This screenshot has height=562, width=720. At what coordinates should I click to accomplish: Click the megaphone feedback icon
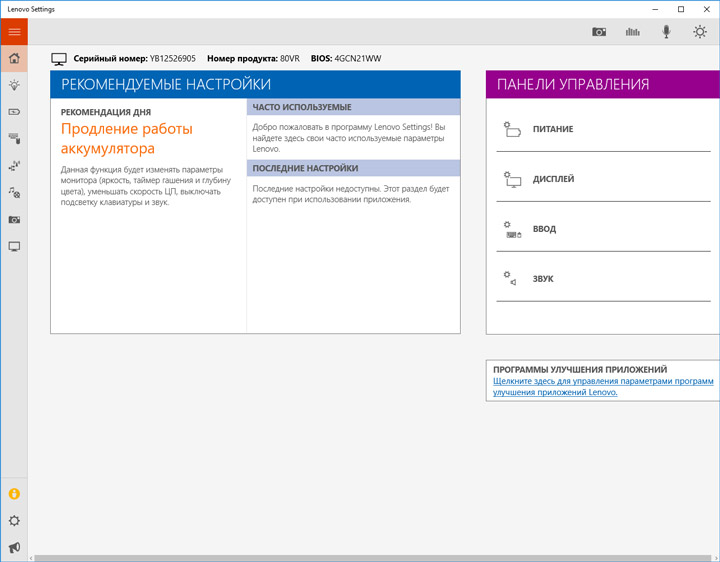14,547
